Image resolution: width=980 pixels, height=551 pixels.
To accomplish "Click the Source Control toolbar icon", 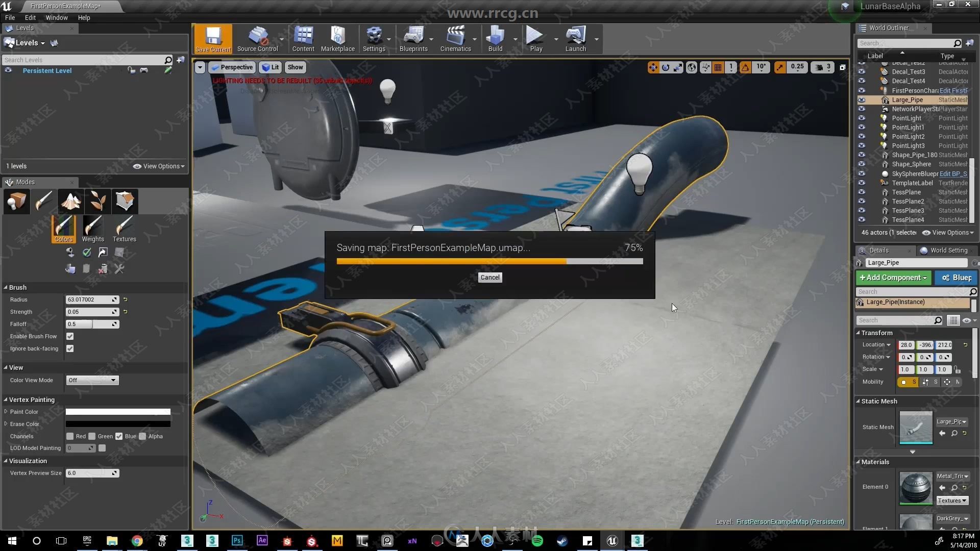I will coord(257,39).
